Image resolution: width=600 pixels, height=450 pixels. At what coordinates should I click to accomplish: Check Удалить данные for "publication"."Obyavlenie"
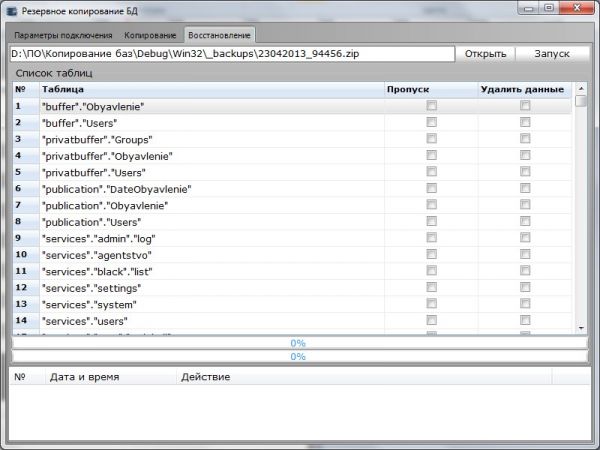click(525, 204)
